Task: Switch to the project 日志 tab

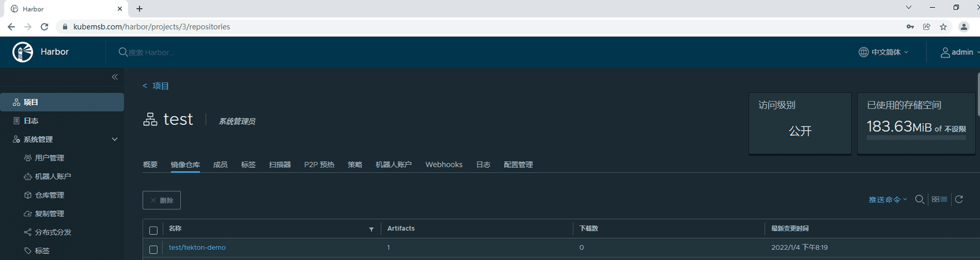Action: (x=483, y=165)
